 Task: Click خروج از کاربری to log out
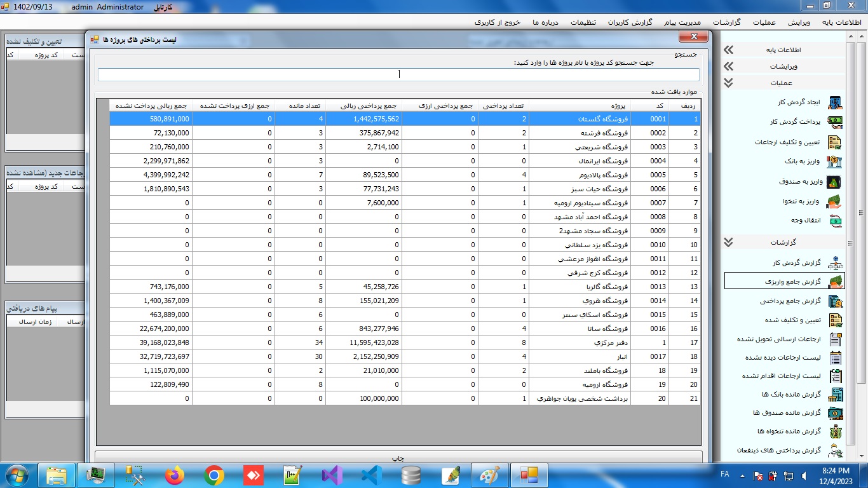pyautogui.click(x=497, y=22)
